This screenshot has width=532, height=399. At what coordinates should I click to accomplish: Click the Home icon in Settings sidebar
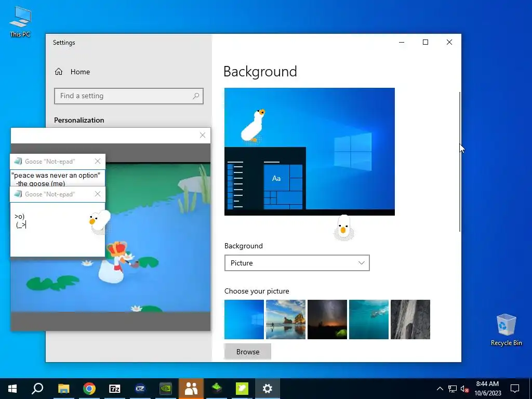coord(59,72)
